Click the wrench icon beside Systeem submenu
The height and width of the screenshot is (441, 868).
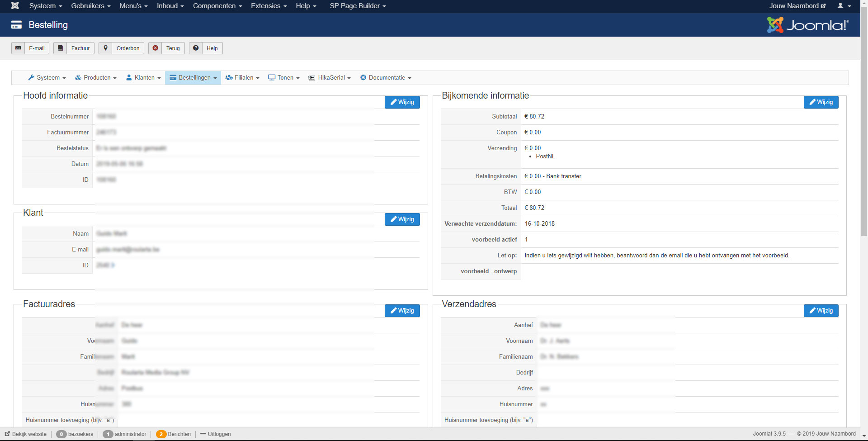click(31, 77)
